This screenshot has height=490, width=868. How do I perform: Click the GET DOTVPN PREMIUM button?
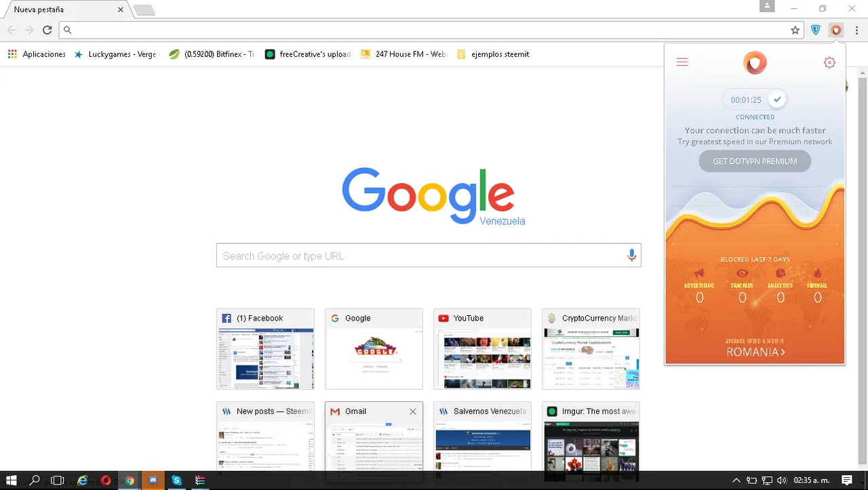pos(755,161)
